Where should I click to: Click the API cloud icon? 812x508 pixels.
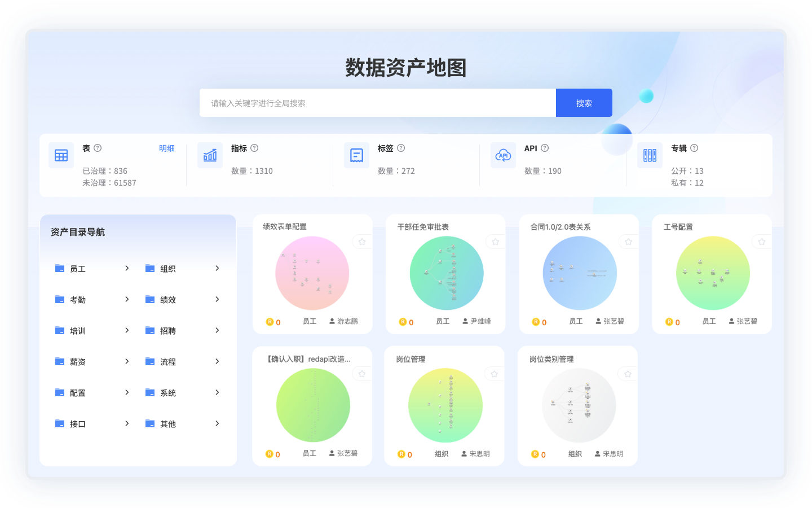click(503, 155)
